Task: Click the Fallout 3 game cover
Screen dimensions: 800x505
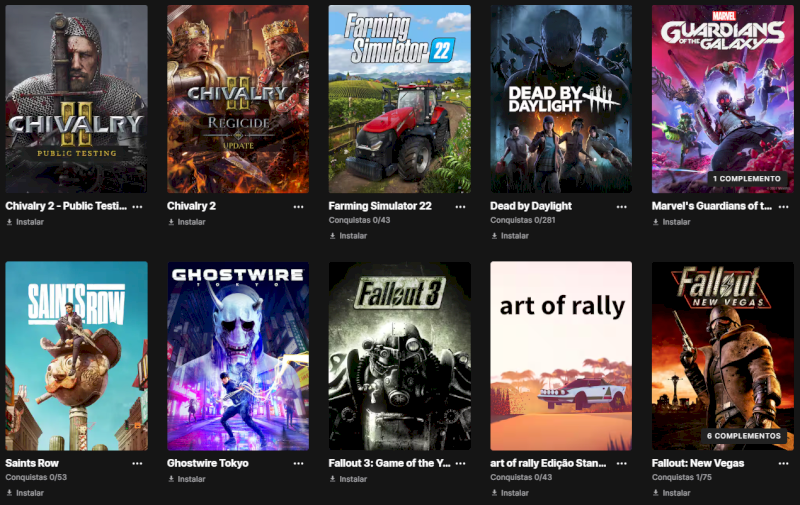Action: (x=399, y=356)
